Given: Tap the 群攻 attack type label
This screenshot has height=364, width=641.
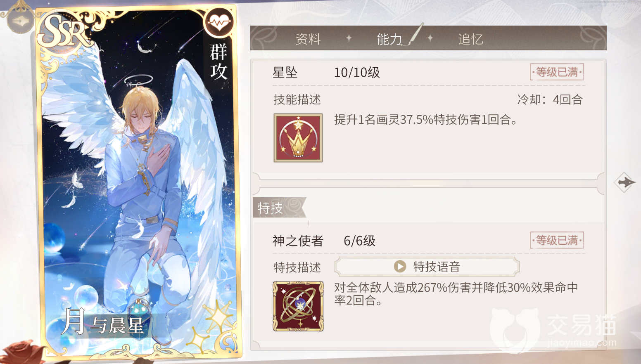Looking at the screenshot, I should point(218,61).
